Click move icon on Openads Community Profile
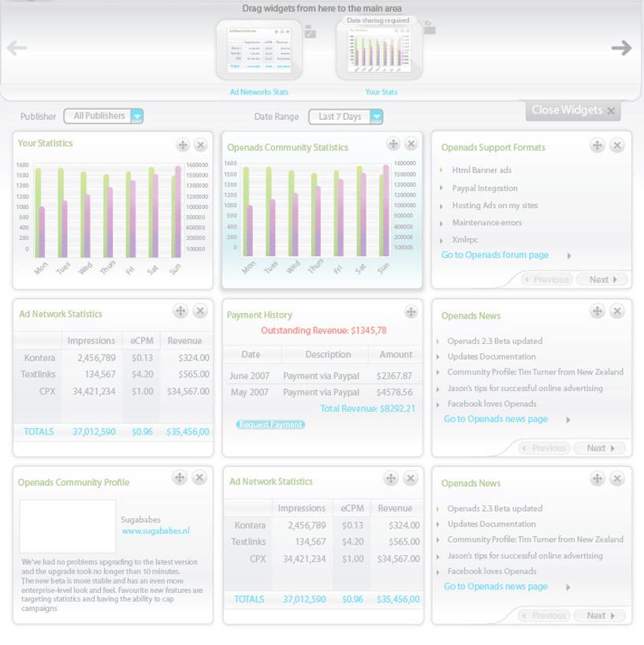Screen dimensions: 644x645 click(x=180, y=478)
